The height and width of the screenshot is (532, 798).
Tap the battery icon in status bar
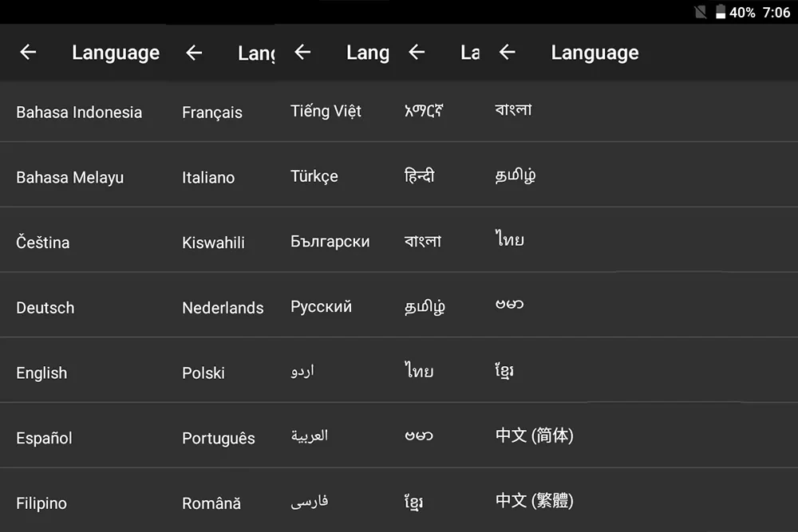point(720,12)
